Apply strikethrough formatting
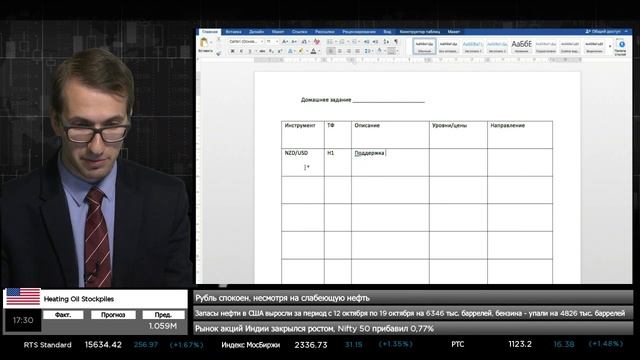The height and width of the screenshot is (360, 640). tap(262, 51)
